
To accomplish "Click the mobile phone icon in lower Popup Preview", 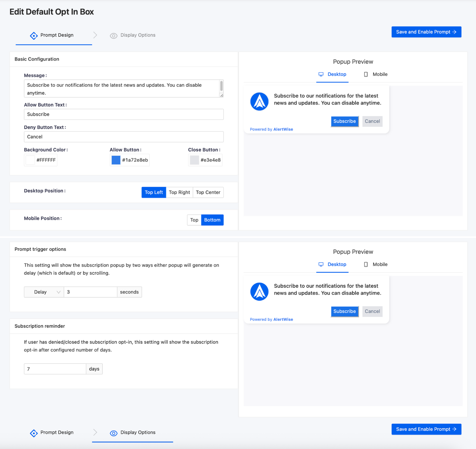I will pos(366,264).
